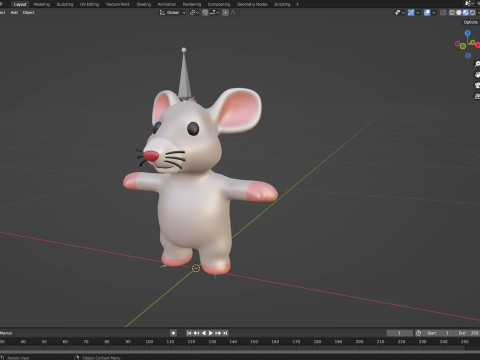Select wireframe viewport shading

[452, 13]
